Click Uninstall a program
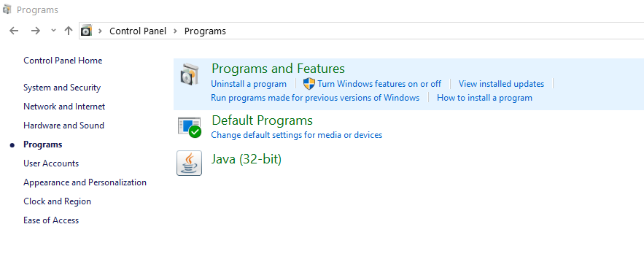Image resolution: width=644 pixels, height=270 pixels. tap(249, 84)
